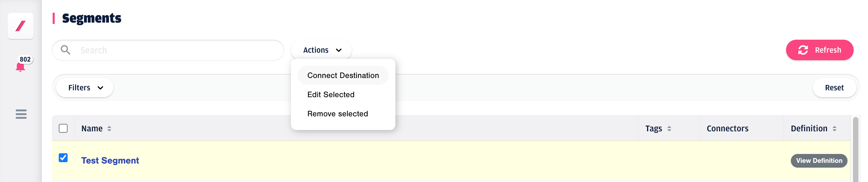Sort by Definition column arrows

(835, 129)
